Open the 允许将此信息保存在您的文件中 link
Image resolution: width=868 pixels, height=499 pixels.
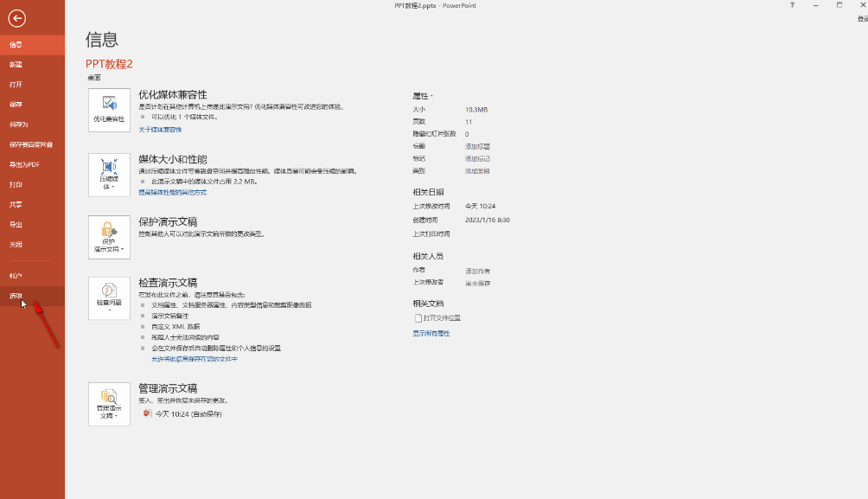point(195,358)
